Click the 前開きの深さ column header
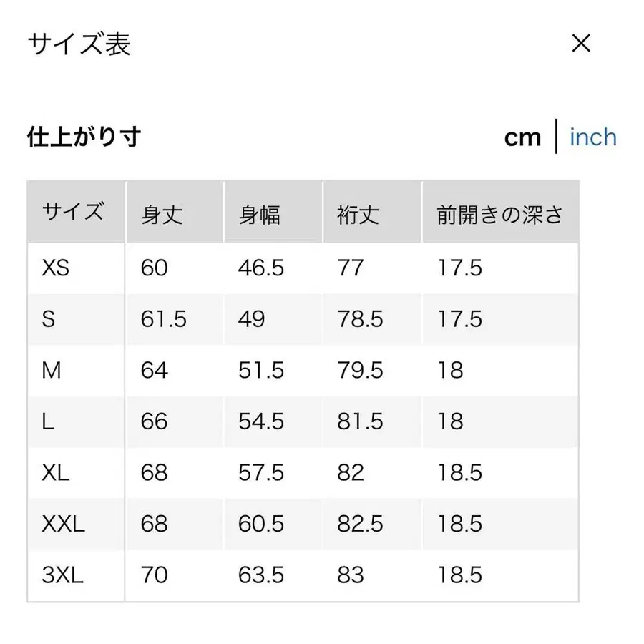This screenshot has width=644, height=644. 499,212
